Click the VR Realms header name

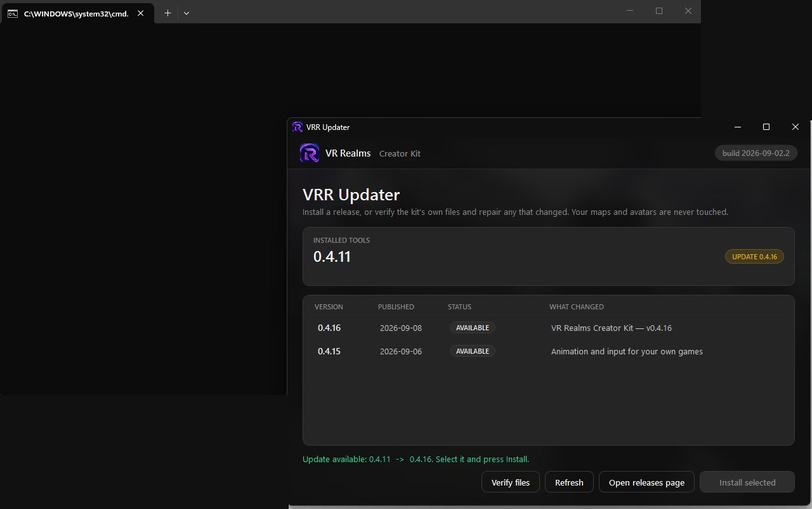click(348, 153)
